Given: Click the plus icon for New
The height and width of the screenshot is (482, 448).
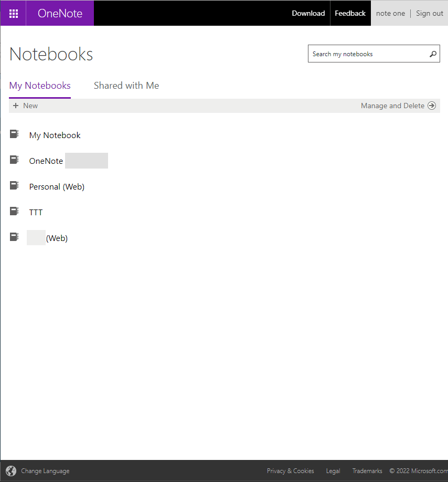Looking at the screenshot, I should point(16,106).
